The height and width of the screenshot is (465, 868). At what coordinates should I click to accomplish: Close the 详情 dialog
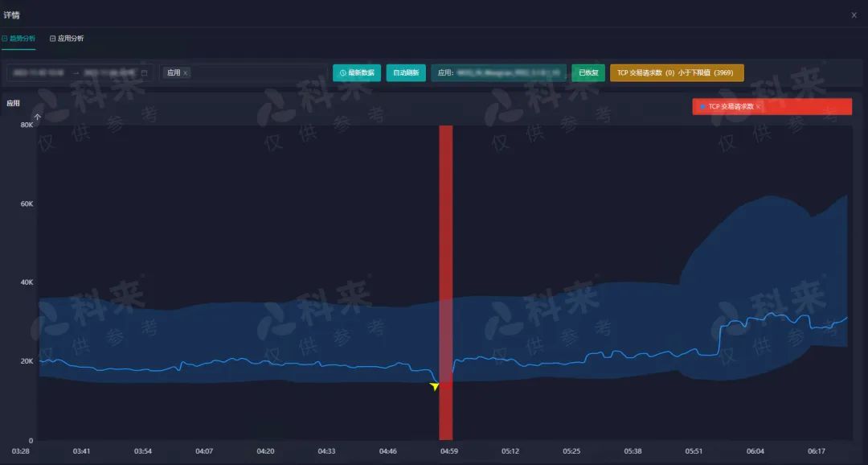(854, 15)
